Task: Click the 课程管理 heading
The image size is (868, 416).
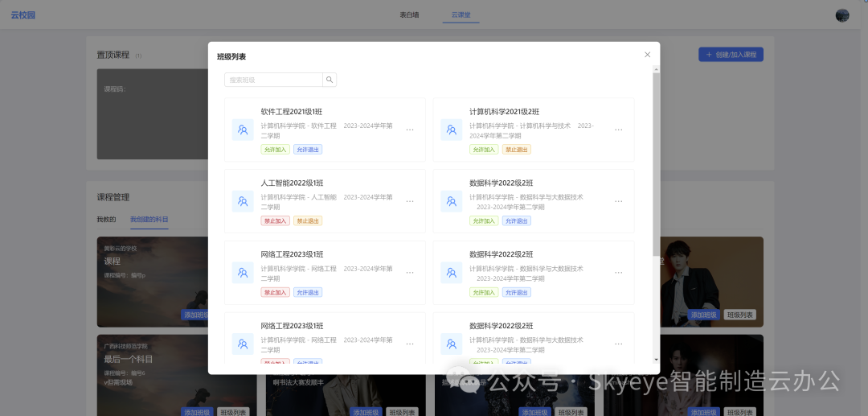Action: (x=113, y=197)
